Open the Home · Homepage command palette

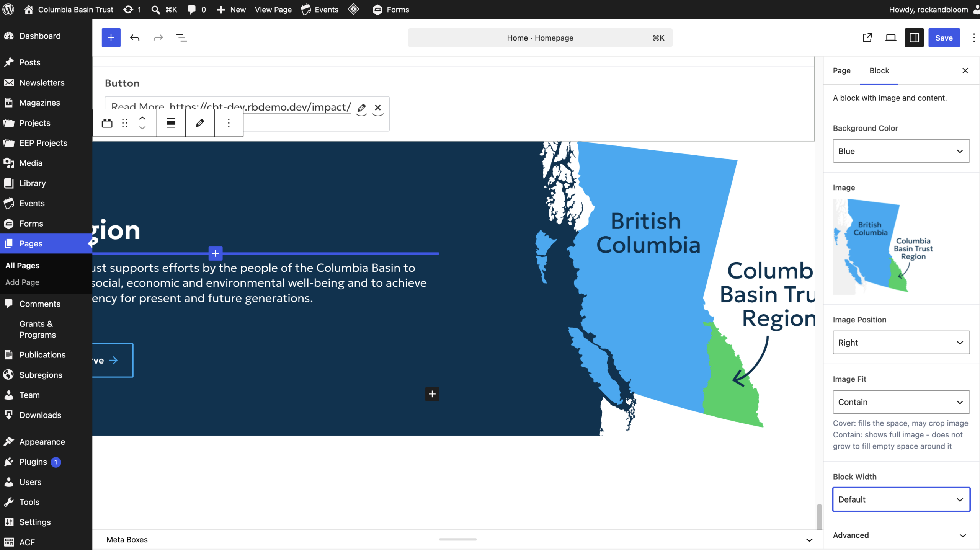(x=540, y=38)
